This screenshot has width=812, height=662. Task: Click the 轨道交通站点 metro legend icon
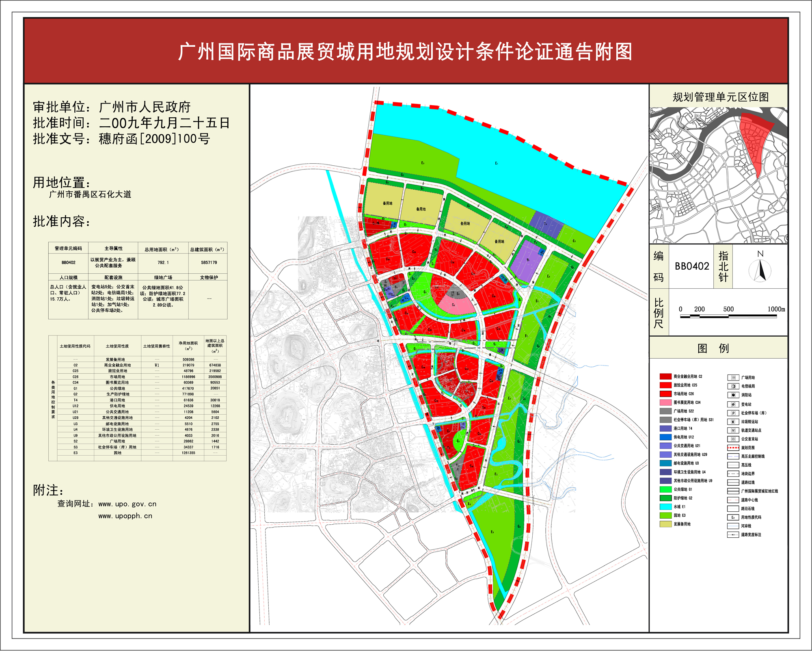[x=733, y=430]
